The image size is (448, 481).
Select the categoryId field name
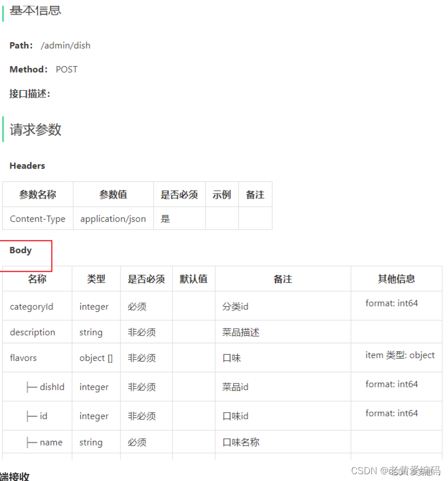pos(32,306)
